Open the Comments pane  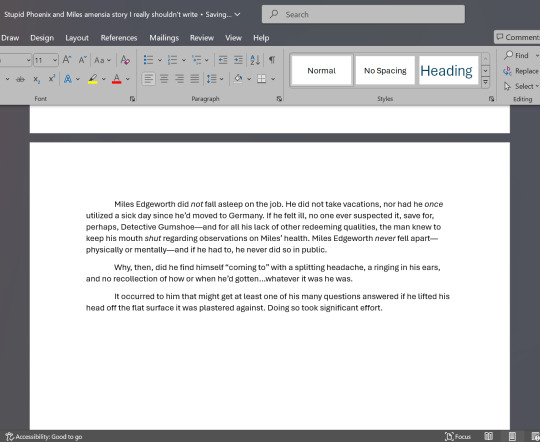517,37
